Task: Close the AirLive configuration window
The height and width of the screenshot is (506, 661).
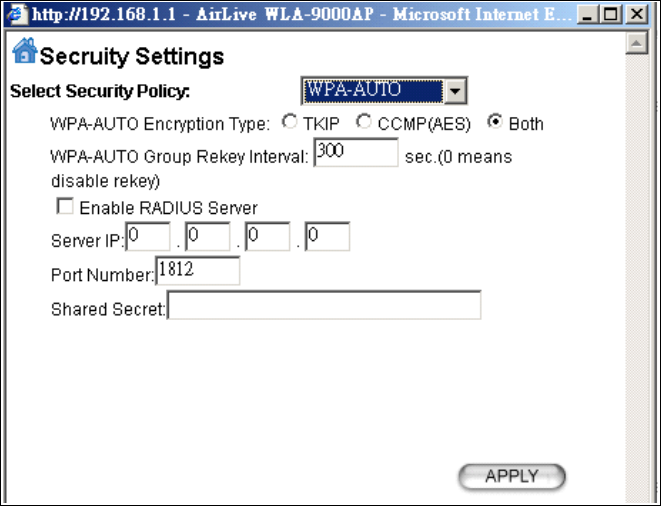Action: click(x=637, y=15)
